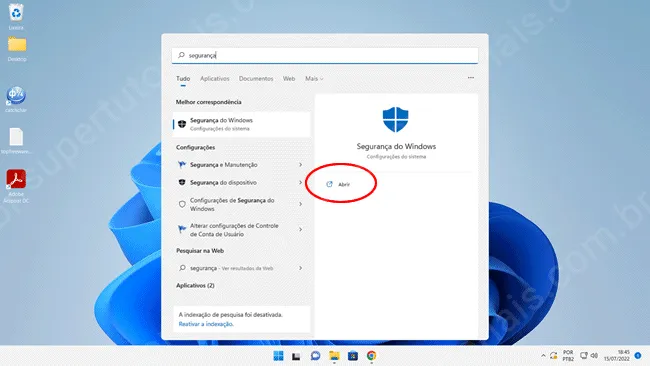Image resolution: width=650 pixels, height=366 pixels.
Task: Open the blank document file on desktop
Action: coord(16,138)
